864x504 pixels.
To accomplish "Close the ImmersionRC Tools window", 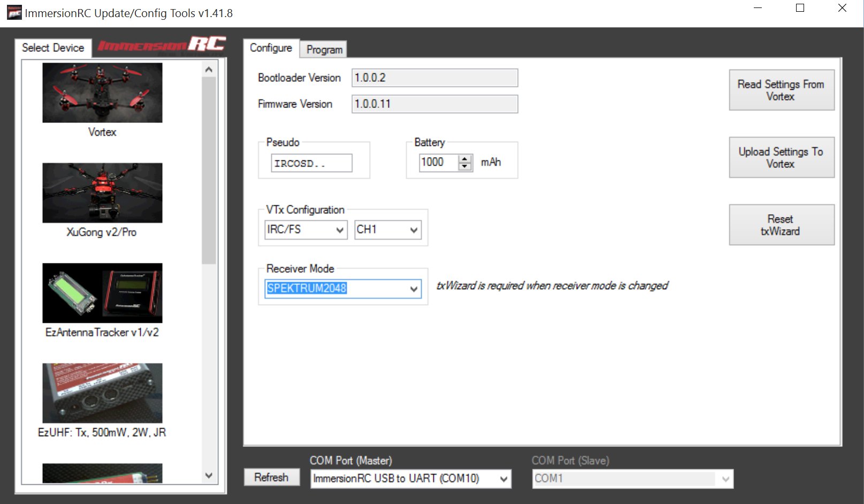I will (842, 8).
